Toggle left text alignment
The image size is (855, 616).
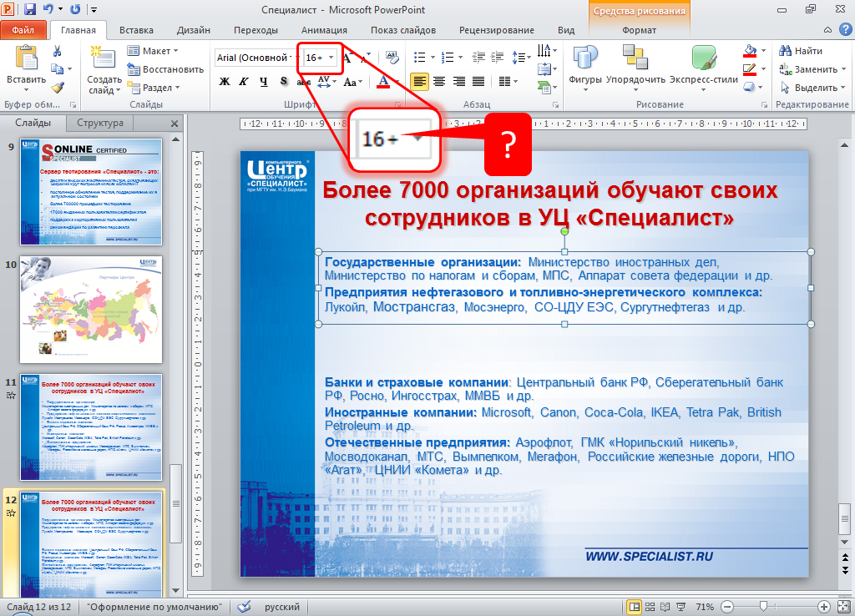[418, 82]
